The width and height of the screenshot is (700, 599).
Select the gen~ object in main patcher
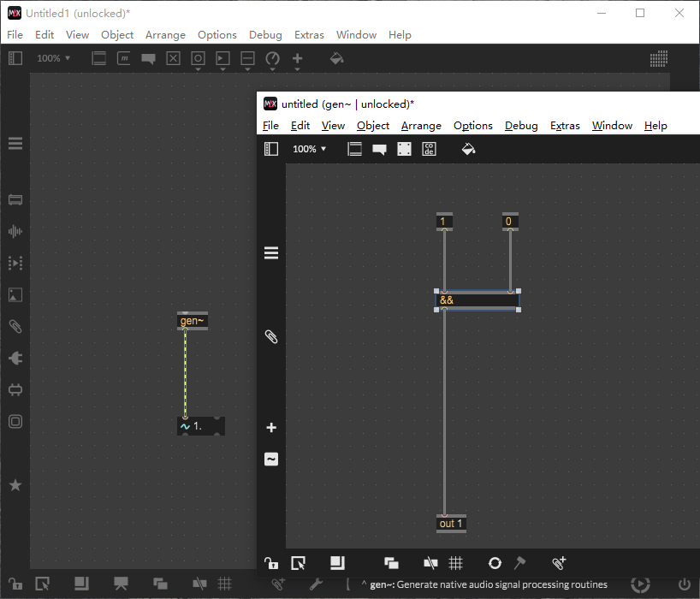[192, 321]
